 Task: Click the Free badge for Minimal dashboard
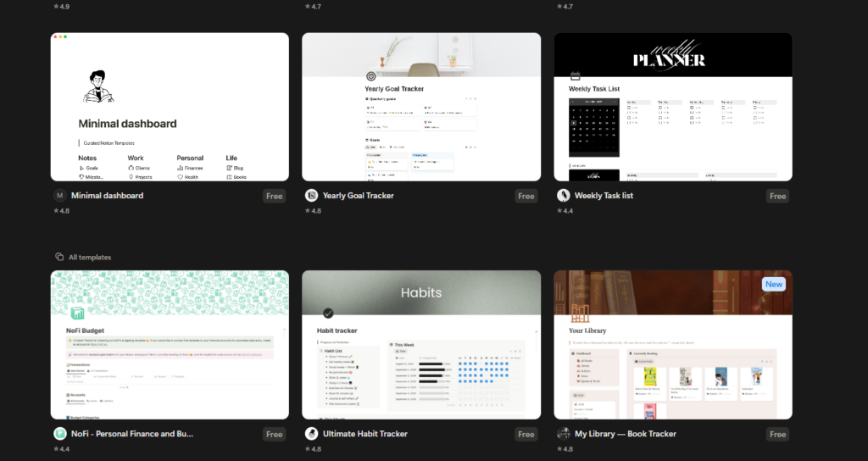(274, 196)
